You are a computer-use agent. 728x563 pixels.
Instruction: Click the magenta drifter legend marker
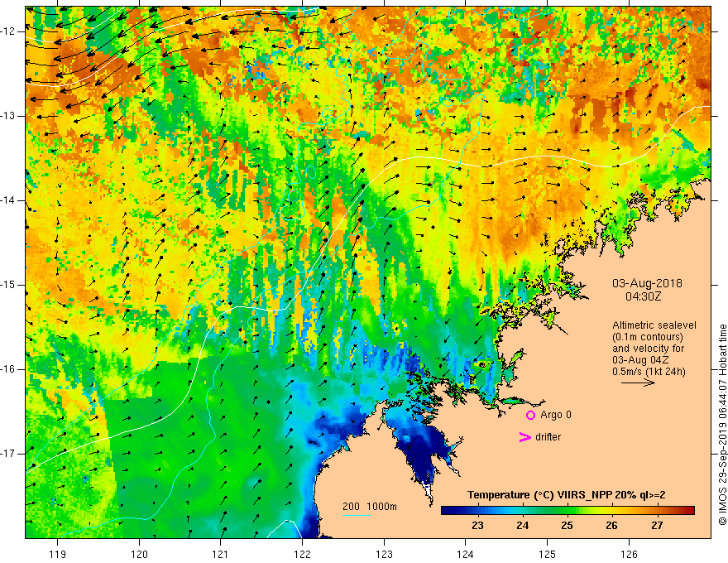[525, 437]
